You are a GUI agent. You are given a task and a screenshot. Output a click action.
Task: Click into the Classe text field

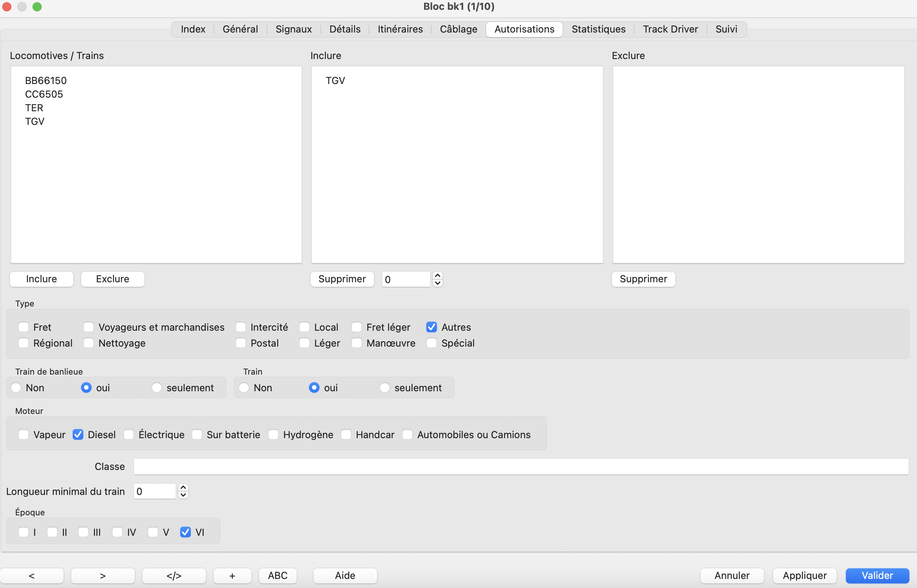(x=520, y=467)
